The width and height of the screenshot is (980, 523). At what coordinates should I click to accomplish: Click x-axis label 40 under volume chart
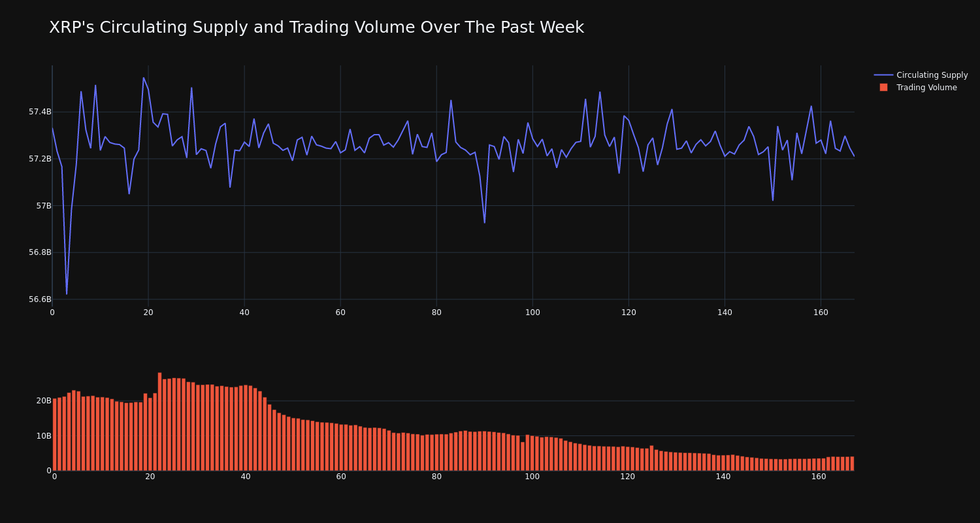246,477
